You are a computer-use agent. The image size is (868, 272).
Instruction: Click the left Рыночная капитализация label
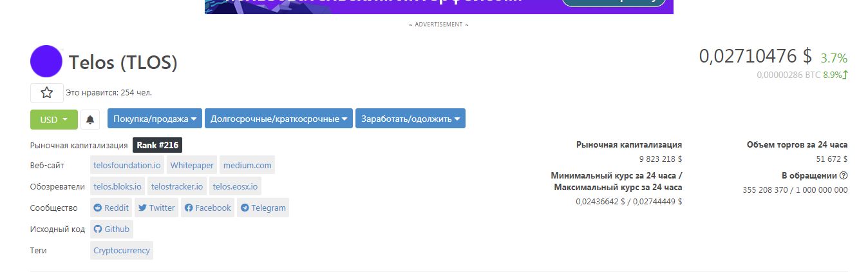[x=79, y=146]
